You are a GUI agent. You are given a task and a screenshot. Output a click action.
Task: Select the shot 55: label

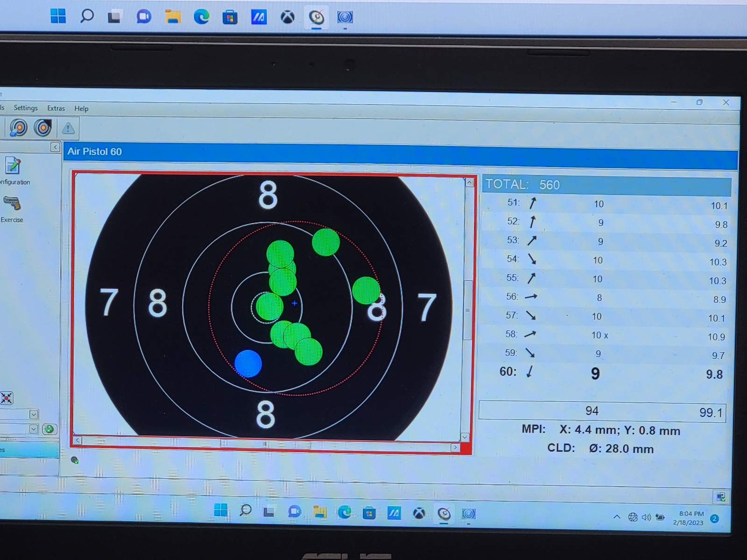click(x=512, y=278)
